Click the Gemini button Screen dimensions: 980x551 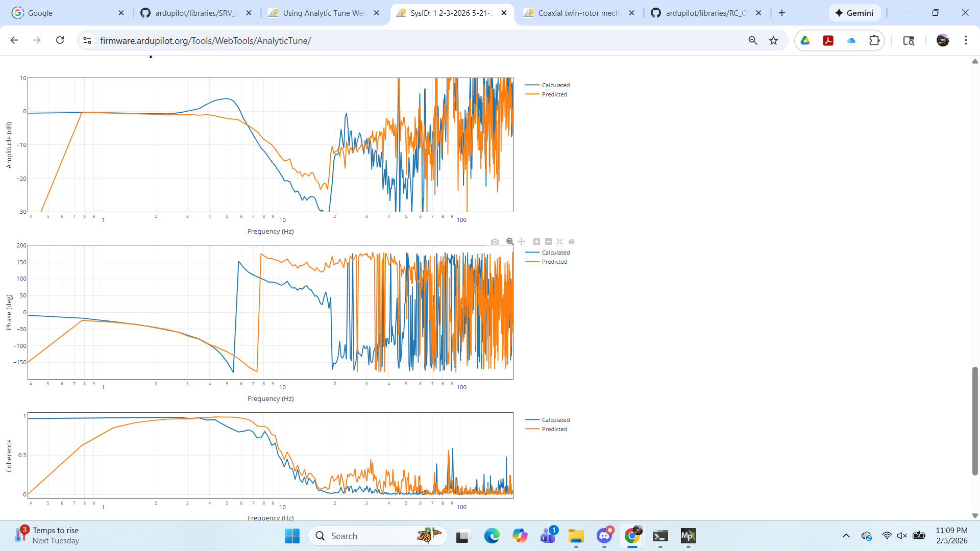click(x=854, y=13)
